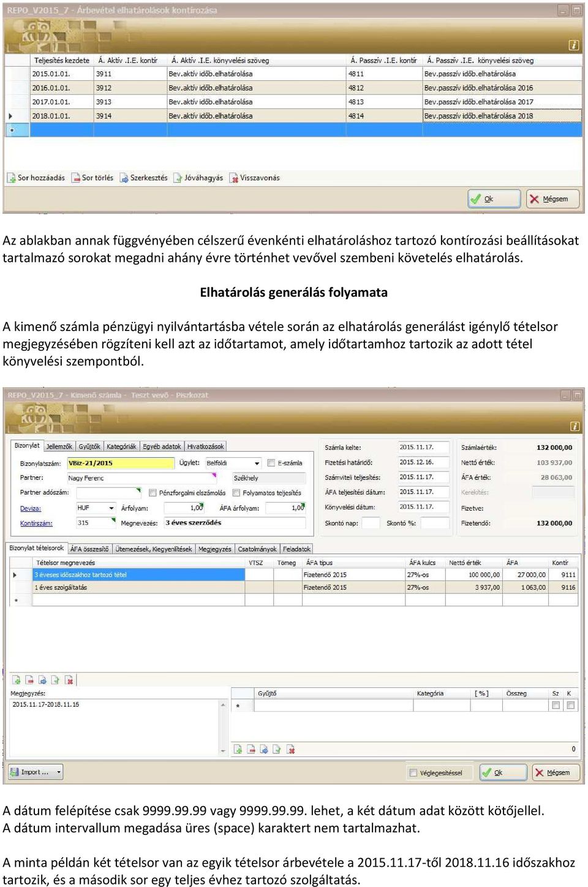The image size is (588, 887).
Task: Click the red X revoke icon under Bizonylat tételsorok
Action: coord(69,680)
